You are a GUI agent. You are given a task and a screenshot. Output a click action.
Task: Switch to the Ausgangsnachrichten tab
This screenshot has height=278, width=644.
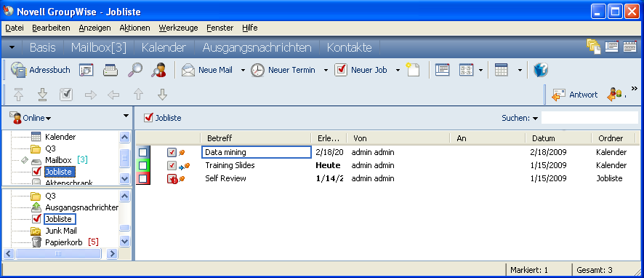click(257, 47)
